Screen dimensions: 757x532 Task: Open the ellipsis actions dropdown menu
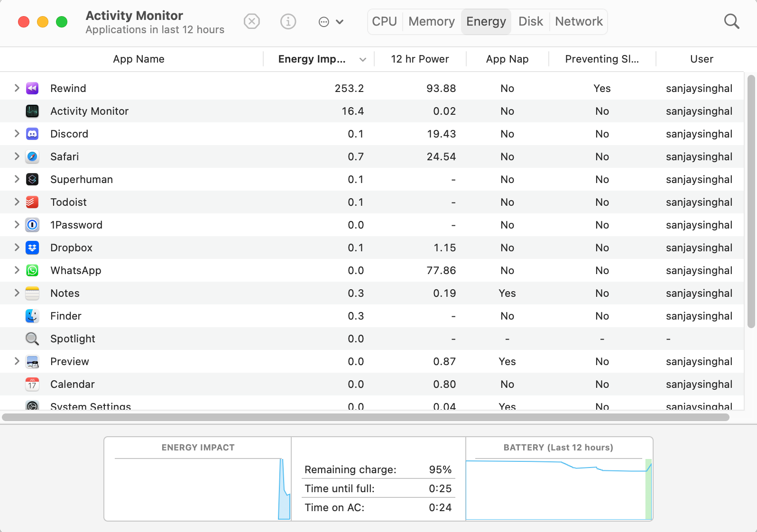331,22
